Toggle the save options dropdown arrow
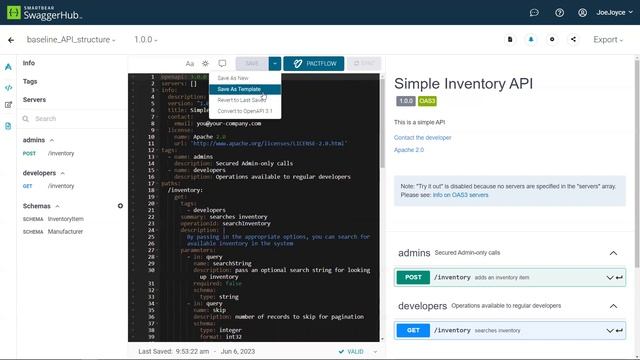Viewport: 640px width, 360px height. click(275, 64)
